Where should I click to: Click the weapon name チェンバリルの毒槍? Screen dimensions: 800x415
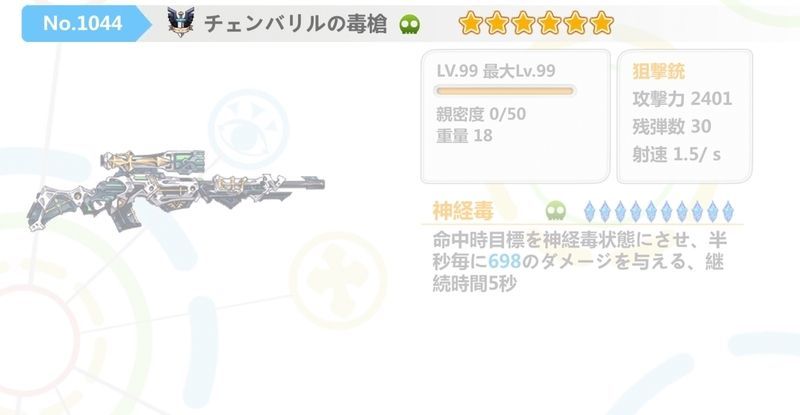point(296,24)
